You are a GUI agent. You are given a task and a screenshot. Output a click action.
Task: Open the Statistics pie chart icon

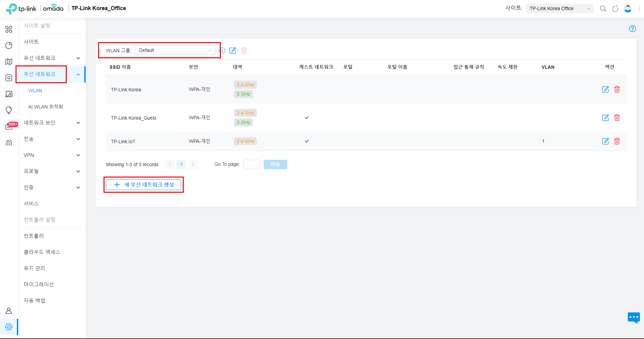[9, 45]
